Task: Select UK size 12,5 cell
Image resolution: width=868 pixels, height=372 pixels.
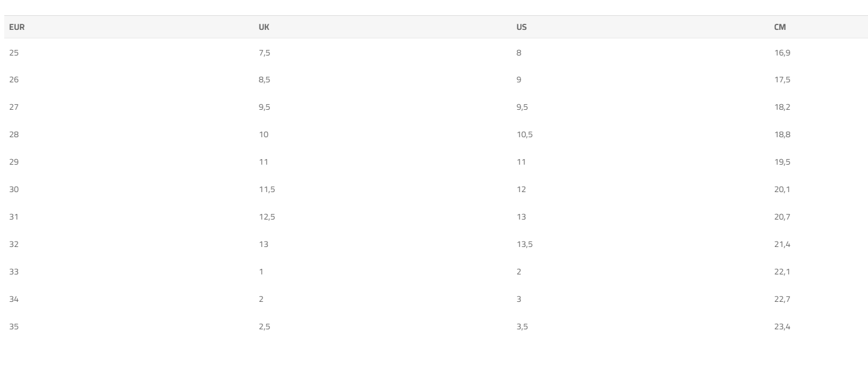Action: pyautogui.click(x=267, y=217)
